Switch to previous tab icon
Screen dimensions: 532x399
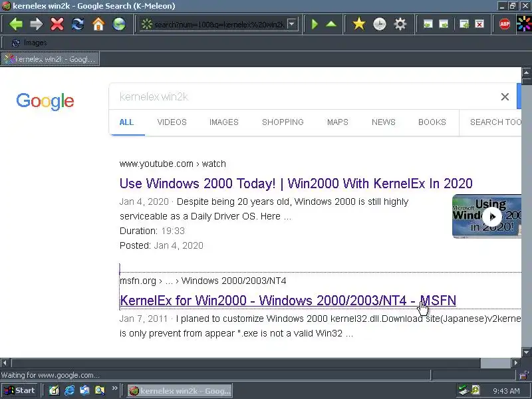pyautogui.click(x=428, y=24)
